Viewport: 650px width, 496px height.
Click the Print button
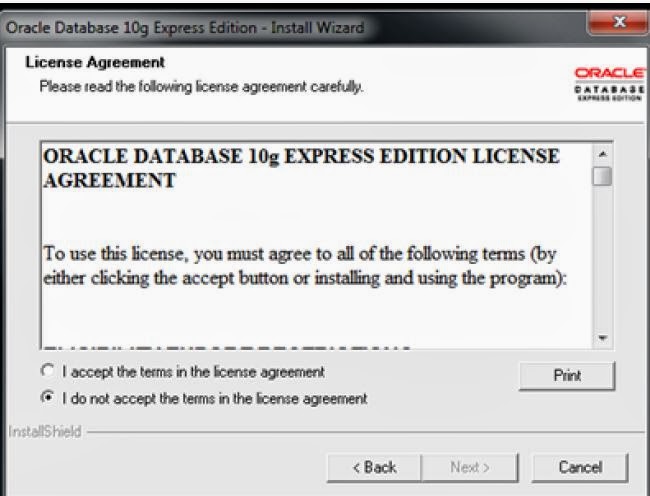pyautogui.click(x=567, y=376)
